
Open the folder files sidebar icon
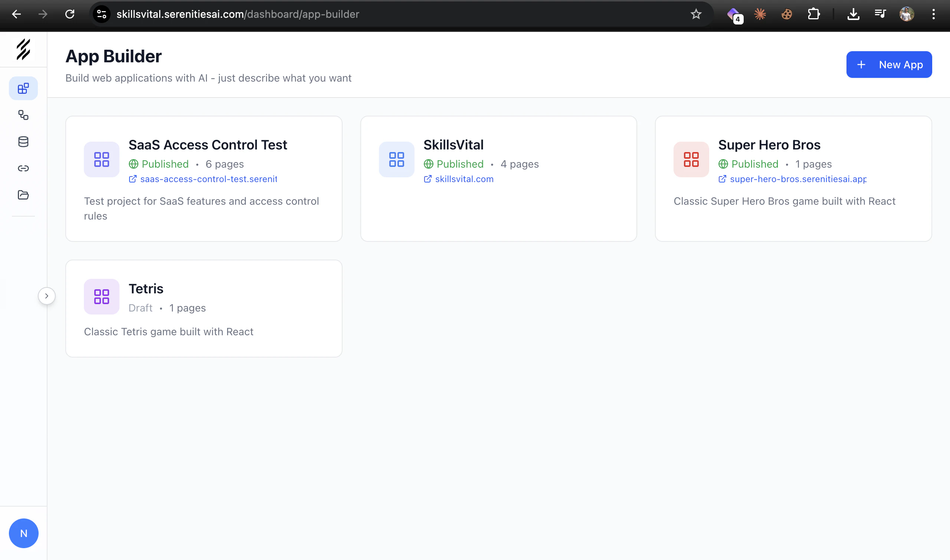tap(23, 195)
